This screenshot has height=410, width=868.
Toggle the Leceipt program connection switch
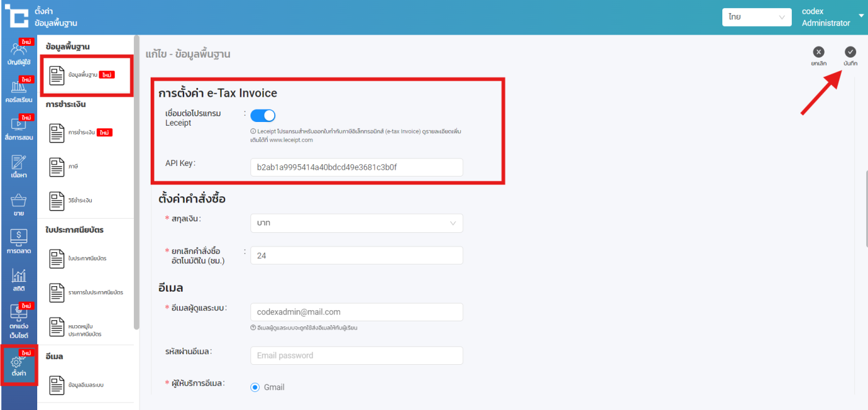point(263,115)
